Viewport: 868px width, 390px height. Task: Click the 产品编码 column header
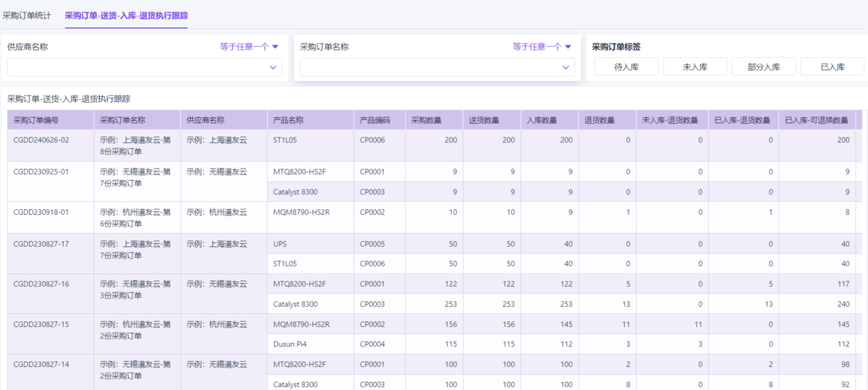tap(375, 120)
